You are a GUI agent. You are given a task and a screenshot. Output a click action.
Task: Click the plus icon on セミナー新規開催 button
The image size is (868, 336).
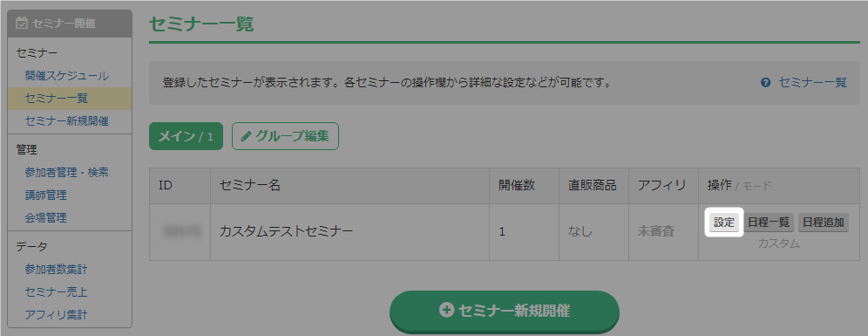tap(446, 311)
